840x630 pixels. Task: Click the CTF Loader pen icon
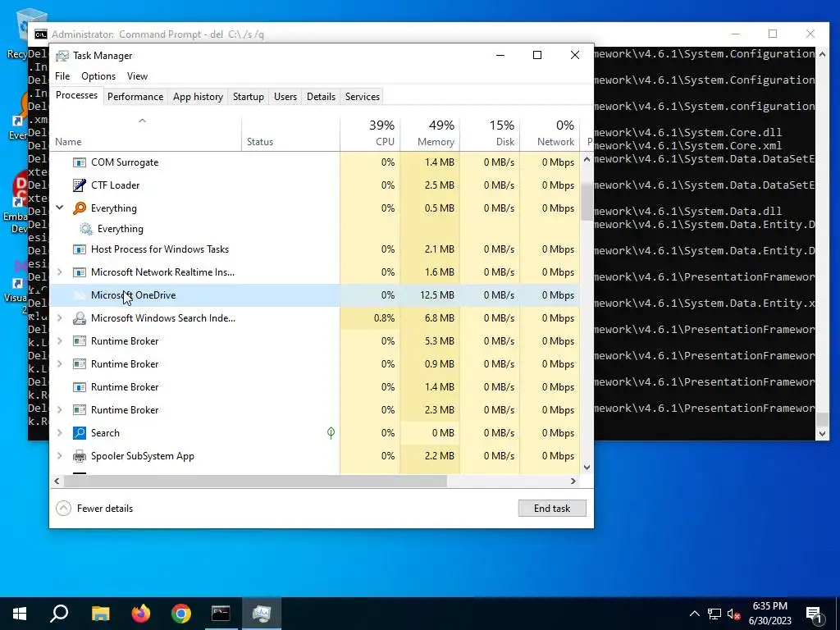click(x=80, y=185)
